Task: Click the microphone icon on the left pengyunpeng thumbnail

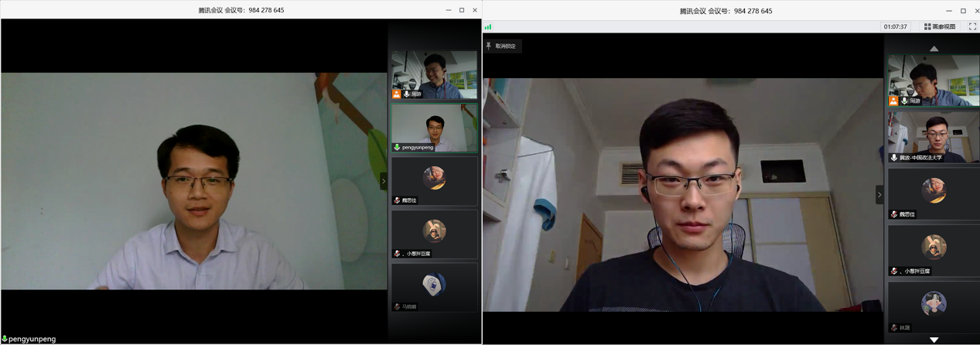Action: (x=398, y=147)
